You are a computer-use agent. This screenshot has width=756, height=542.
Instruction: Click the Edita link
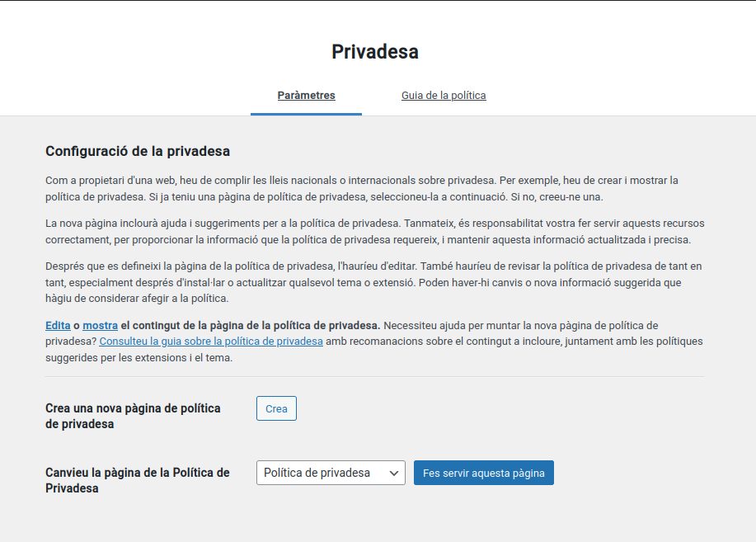point(57,326)
